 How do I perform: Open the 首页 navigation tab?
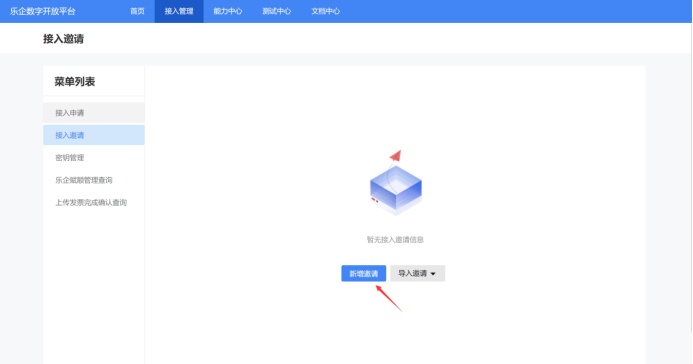click(x=137, y=11)
